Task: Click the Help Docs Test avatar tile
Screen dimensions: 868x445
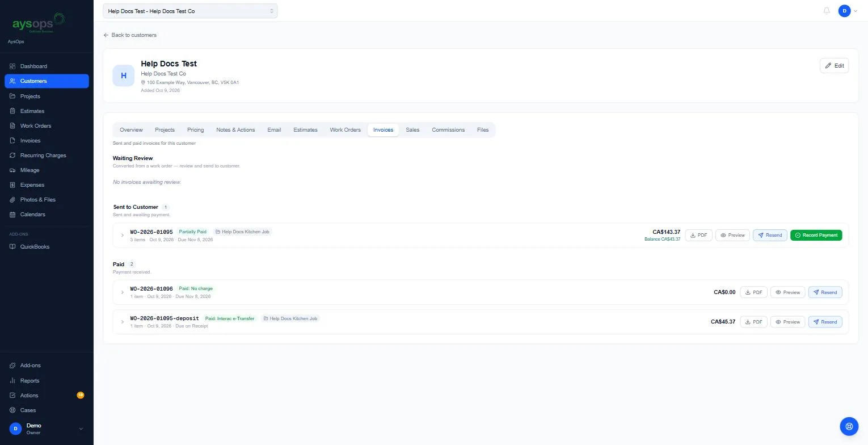Action: (x=124, y=75)
